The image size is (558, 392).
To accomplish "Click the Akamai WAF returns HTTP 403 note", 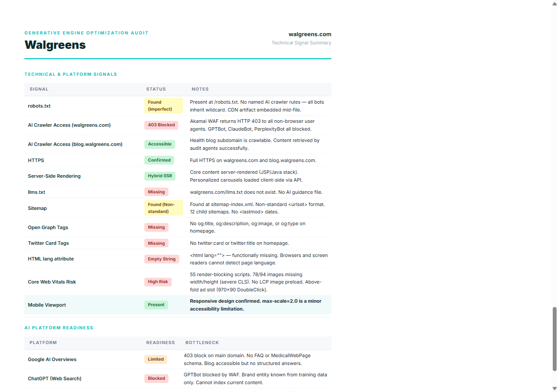I will 252,125.
